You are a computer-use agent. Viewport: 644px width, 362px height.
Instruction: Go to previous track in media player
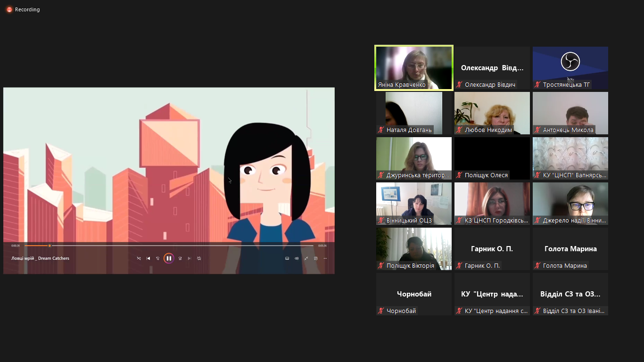(x=148, y=258)
